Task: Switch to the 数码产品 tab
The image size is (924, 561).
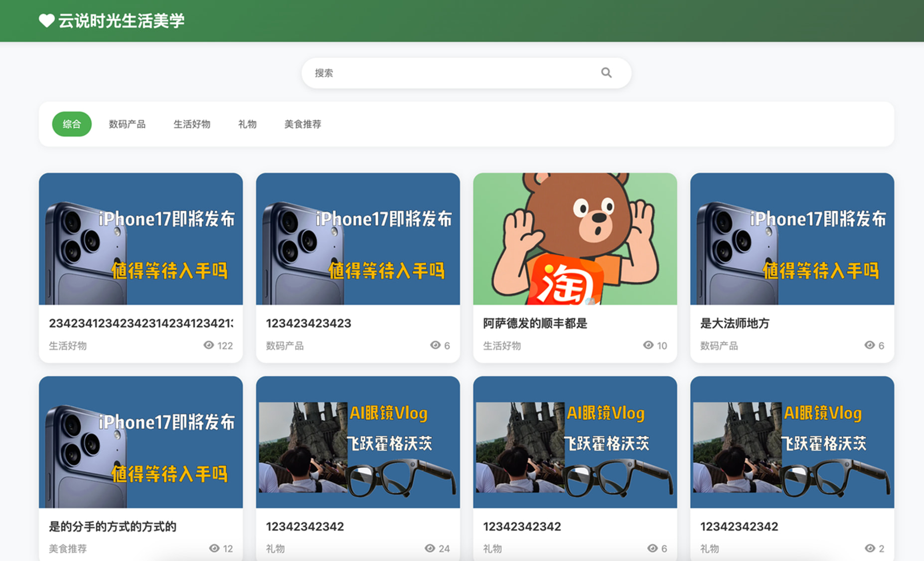Action: (x=127, y=124)
